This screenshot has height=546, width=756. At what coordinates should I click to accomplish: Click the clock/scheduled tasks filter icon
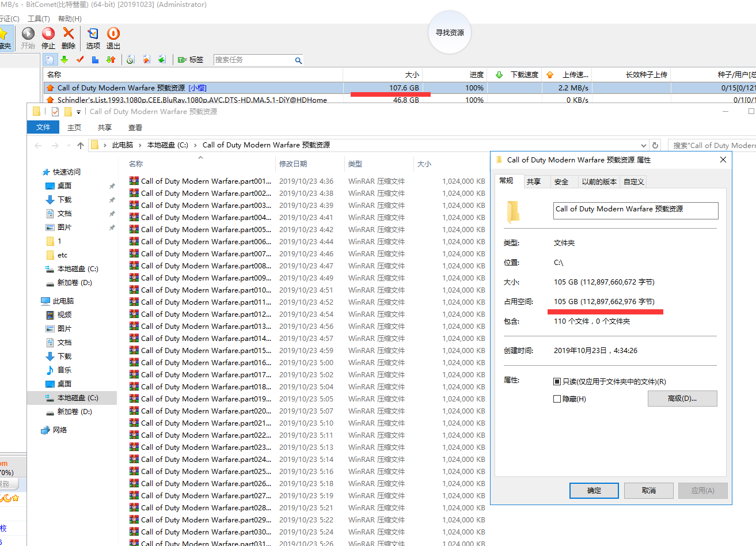131,60
